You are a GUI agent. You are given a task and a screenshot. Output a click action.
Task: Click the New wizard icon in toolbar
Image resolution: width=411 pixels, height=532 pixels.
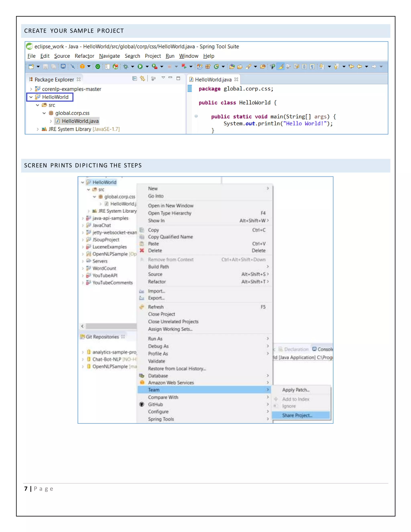(x=31, y=66)
